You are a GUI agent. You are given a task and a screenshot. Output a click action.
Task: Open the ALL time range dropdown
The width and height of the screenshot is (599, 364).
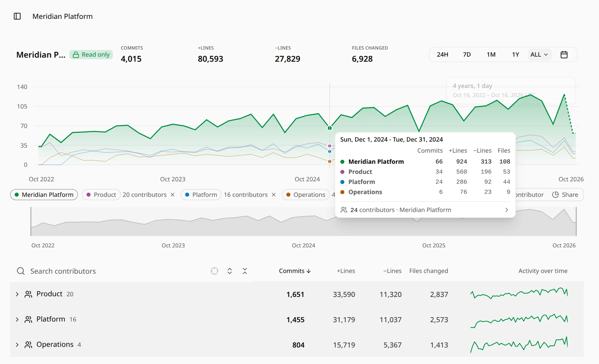[x=539, y=55]
